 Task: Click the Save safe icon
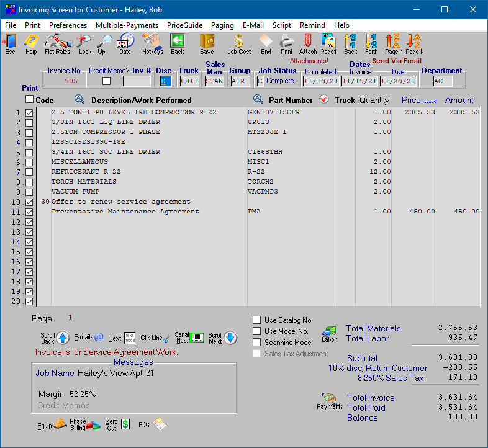207,43
